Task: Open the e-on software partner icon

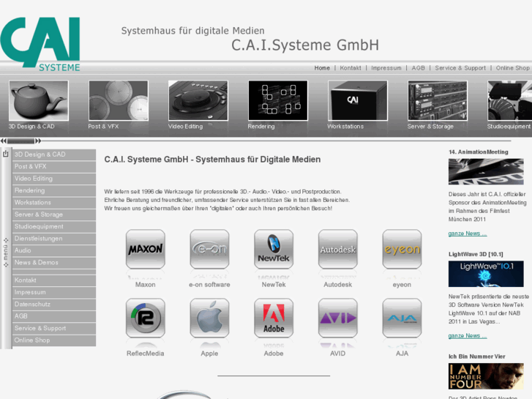Action: point(209,249)
